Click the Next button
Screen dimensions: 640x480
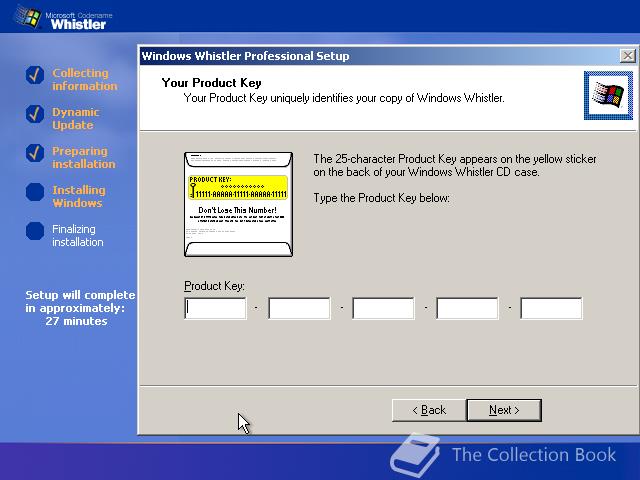click(504, 410)
